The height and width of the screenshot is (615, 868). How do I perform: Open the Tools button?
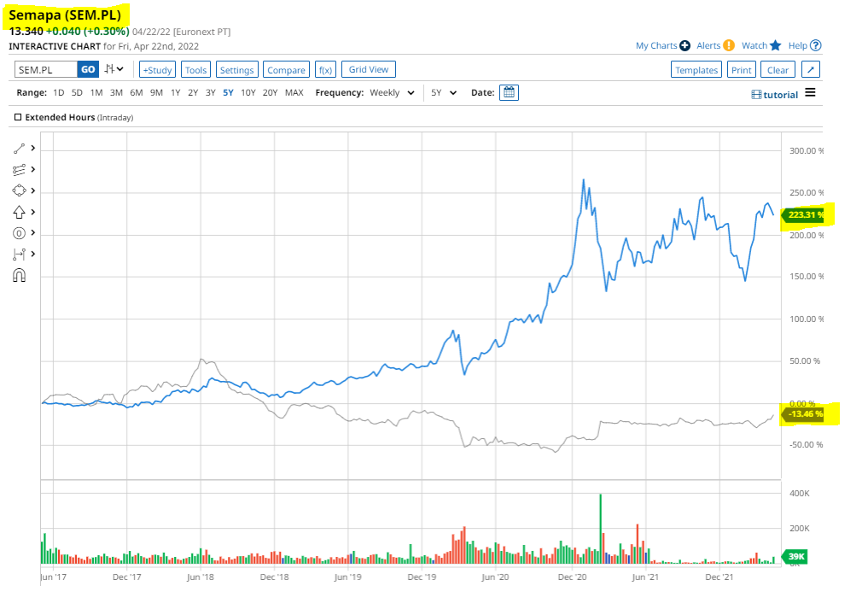click(x=196, y=70)
